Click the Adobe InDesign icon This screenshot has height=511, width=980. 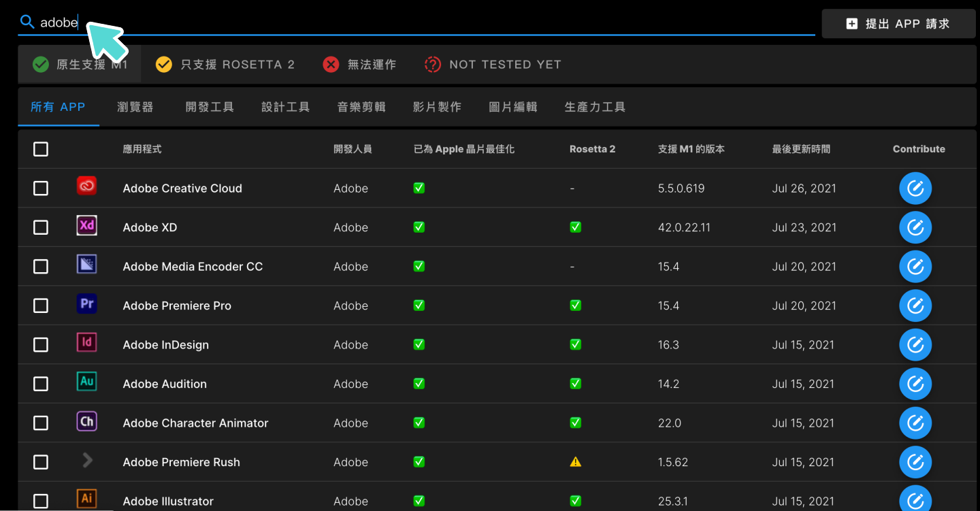click(86, 342)
